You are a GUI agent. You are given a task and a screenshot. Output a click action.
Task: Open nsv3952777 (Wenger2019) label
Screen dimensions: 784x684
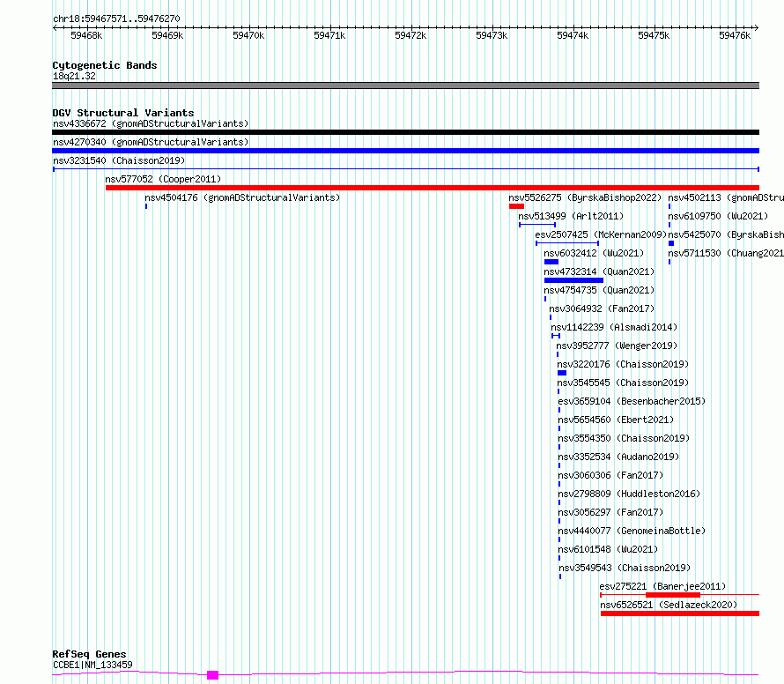pos(617,346)
